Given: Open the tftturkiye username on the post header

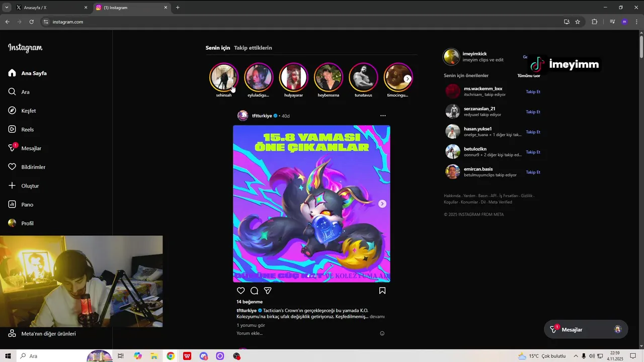Looking at the screenshot, I should click(262, 116).
